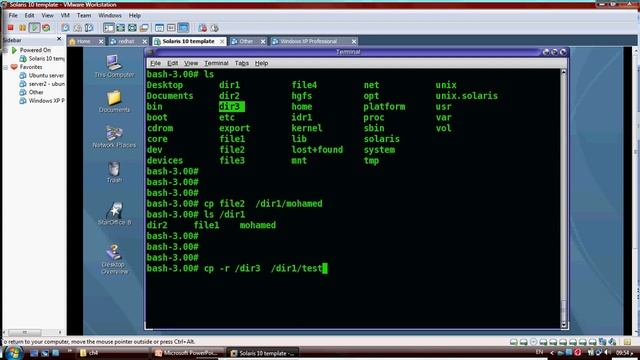Open the VMware View menu
640x360 pixels.
(47, 15)
